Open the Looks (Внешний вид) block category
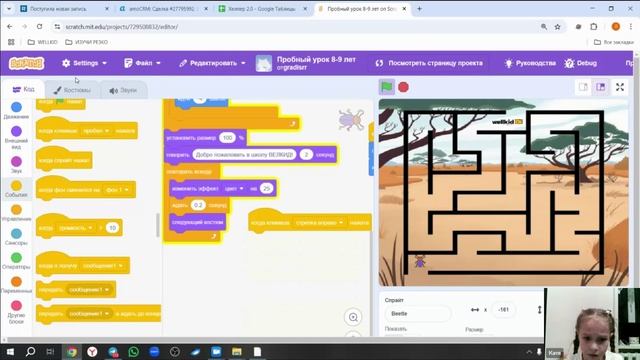The image size is (640, 360). [16, 138]
